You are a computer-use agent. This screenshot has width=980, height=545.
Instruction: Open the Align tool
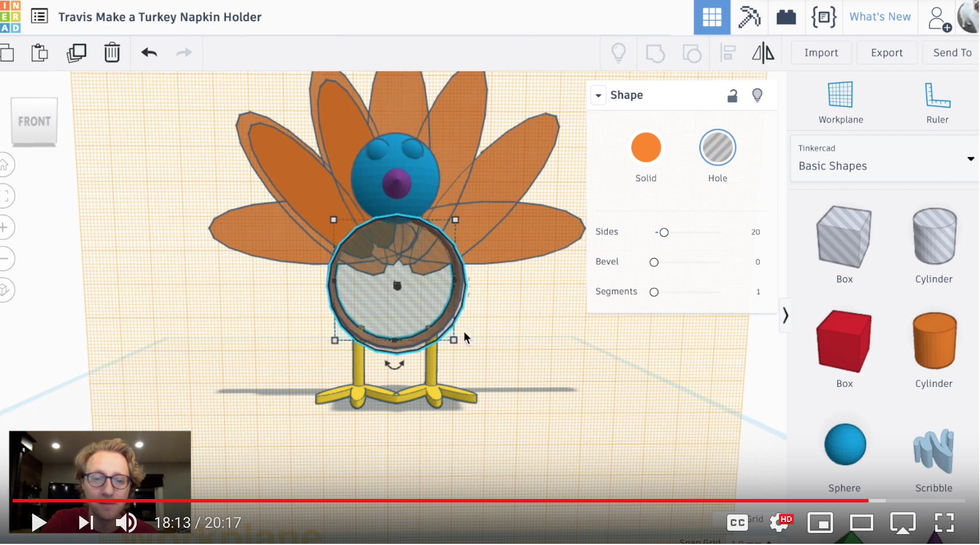pyautogui.click(x=728, y=53)
